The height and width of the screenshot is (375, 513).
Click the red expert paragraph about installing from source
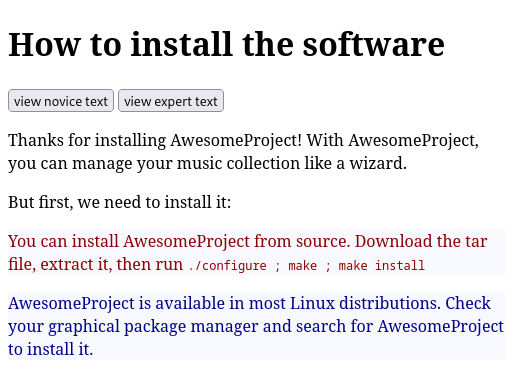(256, 252)
